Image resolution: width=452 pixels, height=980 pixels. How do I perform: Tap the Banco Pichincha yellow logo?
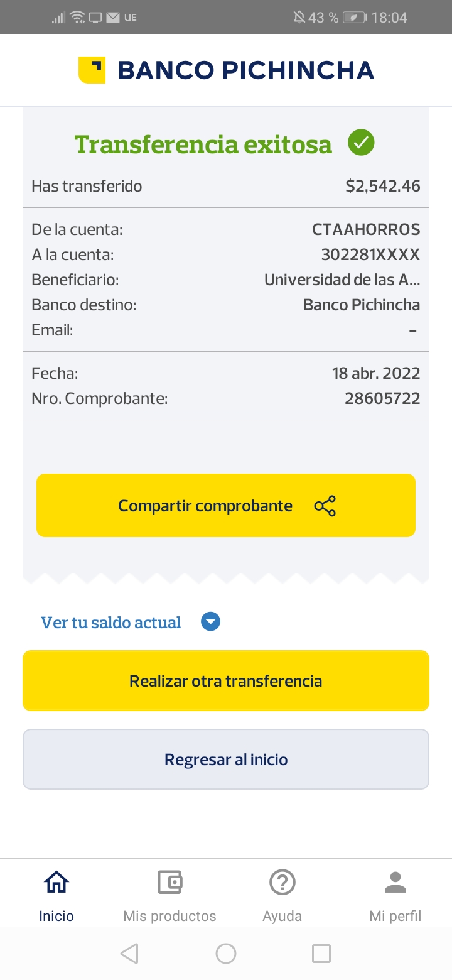click(92, 70)
